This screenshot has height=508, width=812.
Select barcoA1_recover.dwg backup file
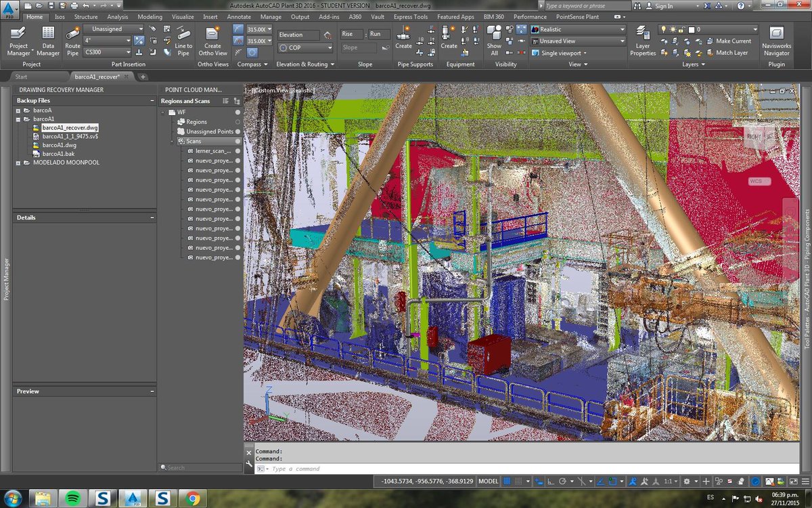70,127
